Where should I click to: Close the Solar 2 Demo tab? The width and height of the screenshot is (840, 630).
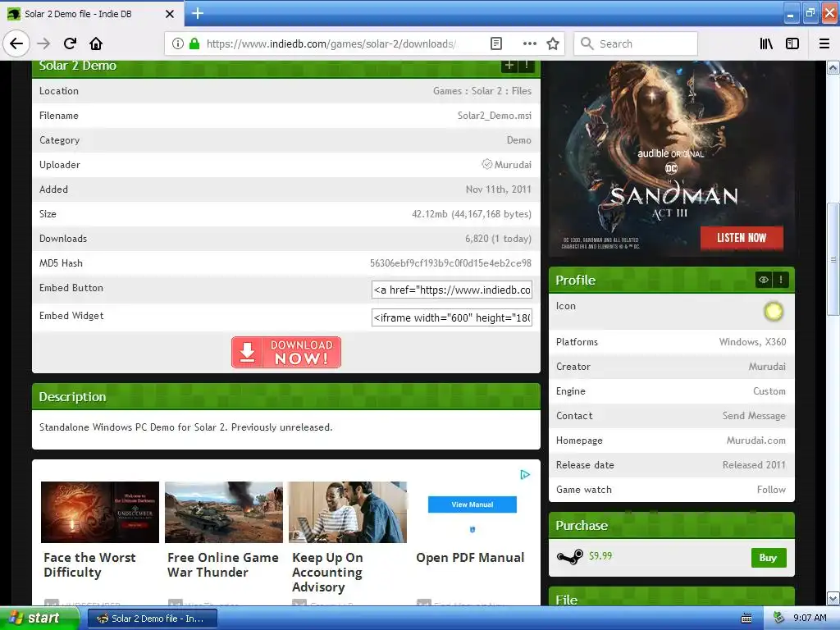point(169,14)
